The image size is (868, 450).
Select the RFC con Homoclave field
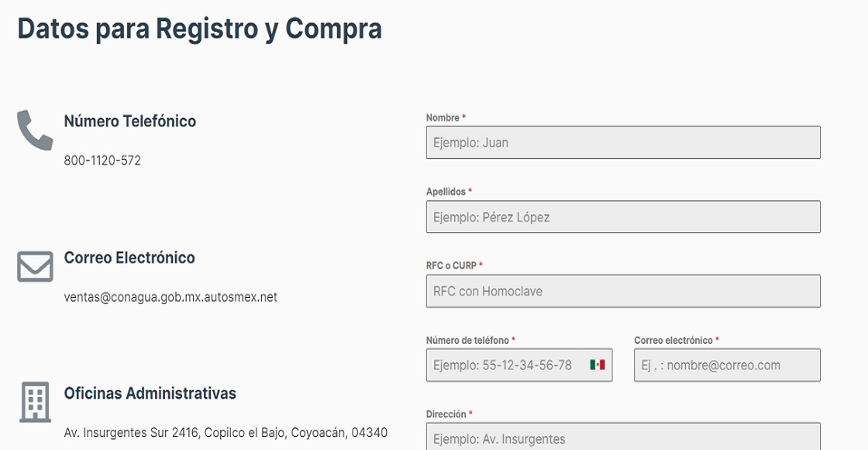[x=622, y=292]
